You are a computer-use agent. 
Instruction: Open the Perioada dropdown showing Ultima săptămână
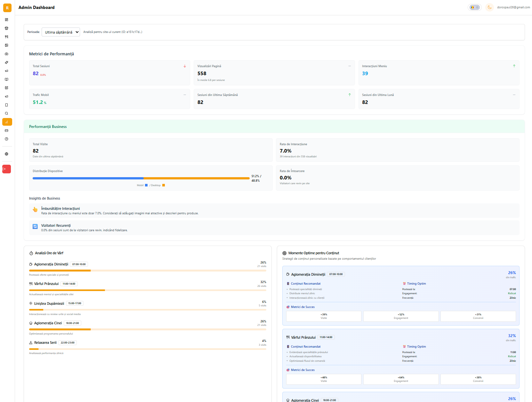pyautogui.click(x=60, y=32)
